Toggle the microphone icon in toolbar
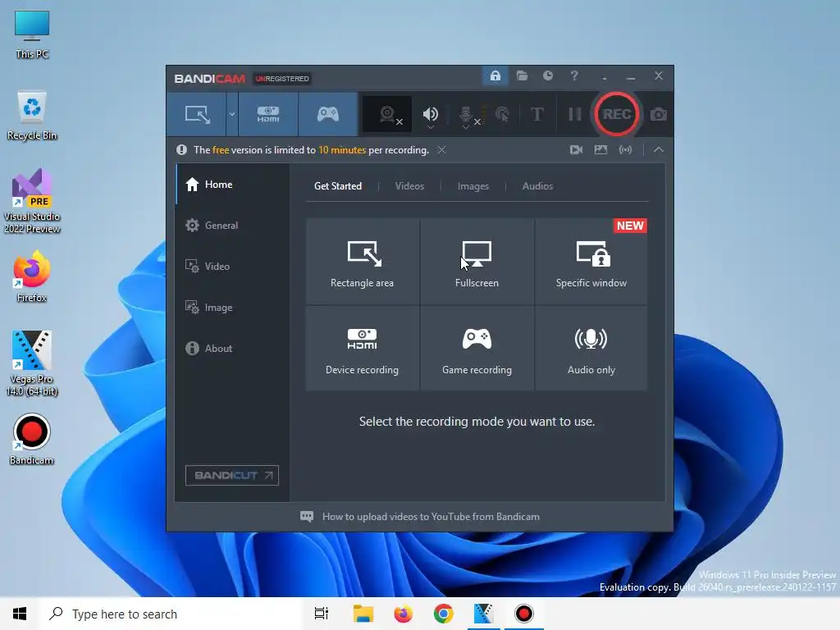This screenshot has height=630, width=840. coord(466,113)
